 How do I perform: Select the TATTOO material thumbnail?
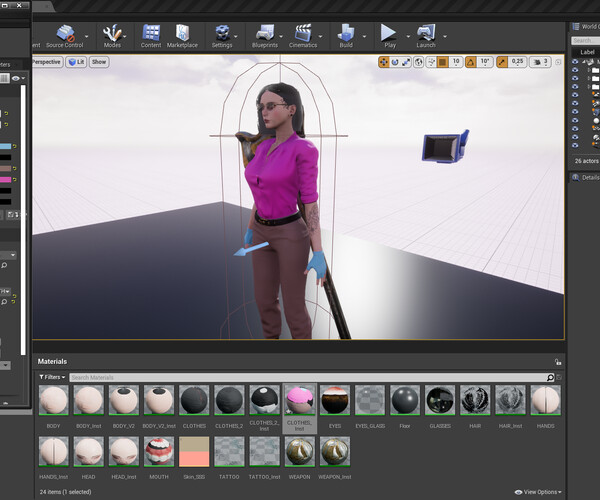[x=229, y=452]
